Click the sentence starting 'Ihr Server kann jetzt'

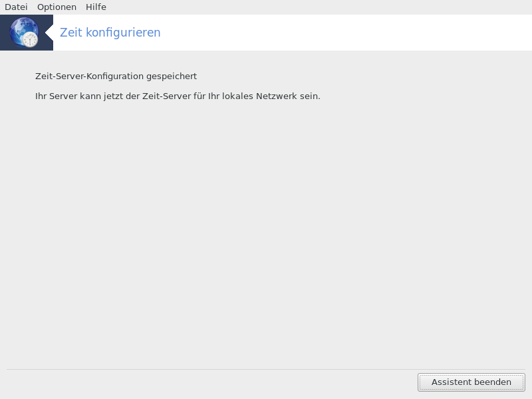pyautogui.click(x=178, y=96)
